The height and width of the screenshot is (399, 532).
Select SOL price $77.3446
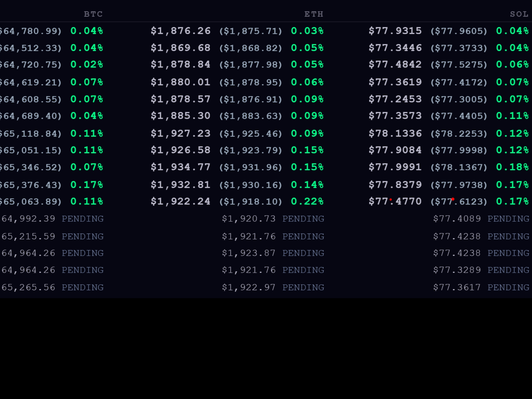pyautogui.click(x=395, y=48)
